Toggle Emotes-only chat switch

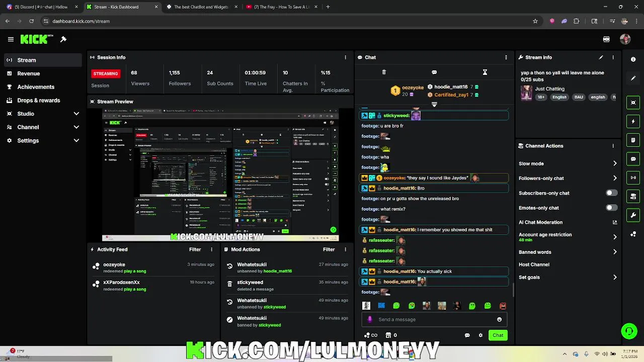tap(611, 208)
